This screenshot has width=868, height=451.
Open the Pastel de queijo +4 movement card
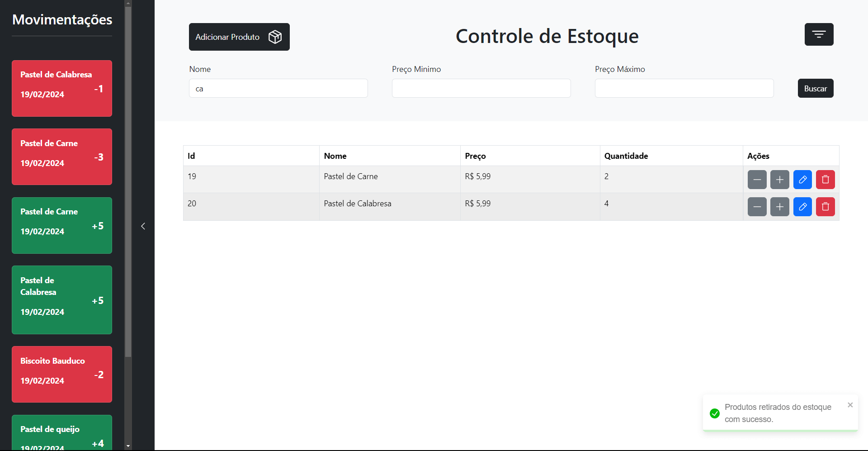[x=62, y=432]
